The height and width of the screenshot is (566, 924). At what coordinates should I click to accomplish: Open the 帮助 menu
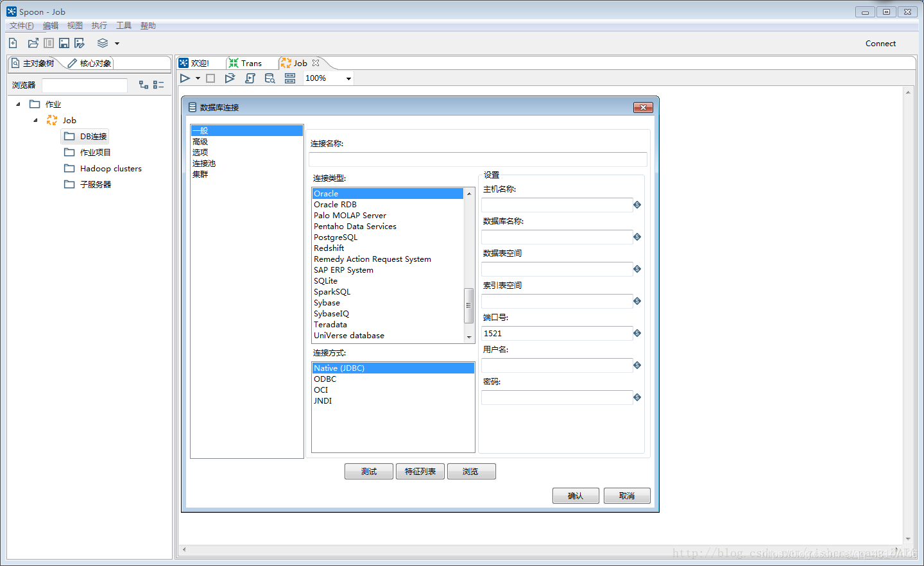tap(148, 26)
